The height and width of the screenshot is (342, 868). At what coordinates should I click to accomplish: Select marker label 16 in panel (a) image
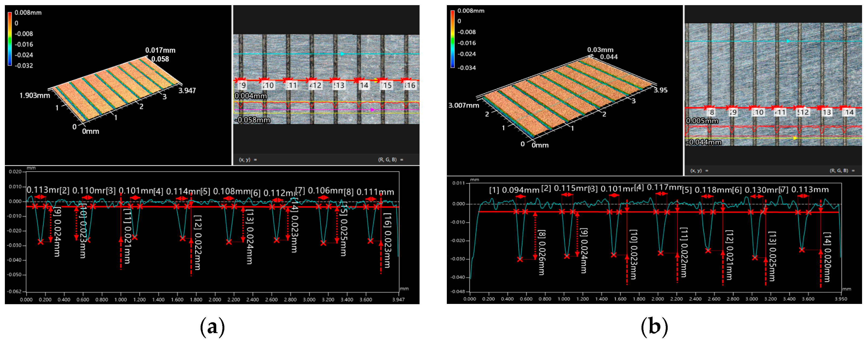(410, 85)
